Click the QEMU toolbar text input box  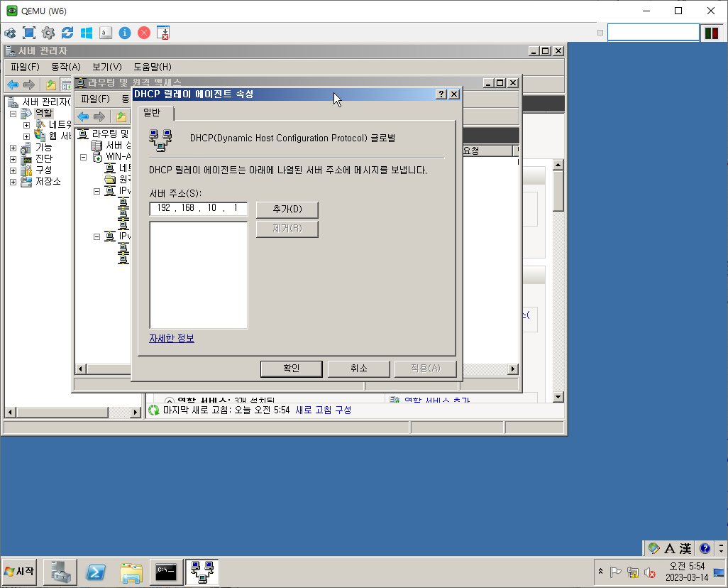pos(653,33)
